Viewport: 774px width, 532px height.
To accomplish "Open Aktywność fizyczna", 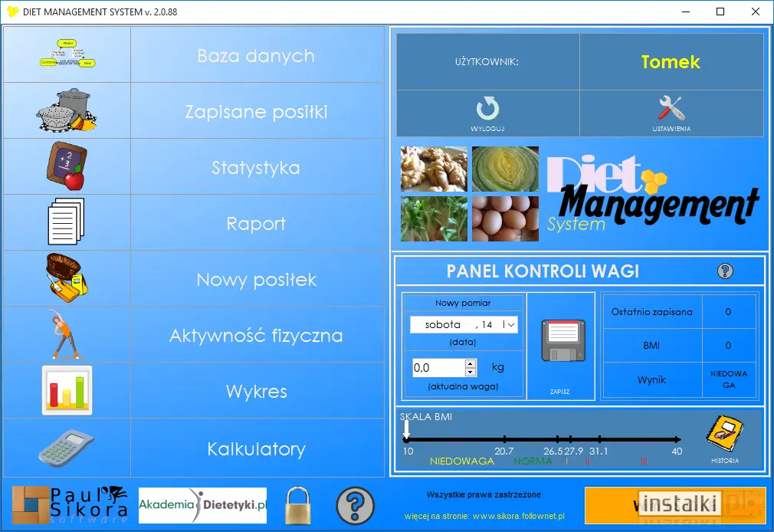I will (256, 336).
